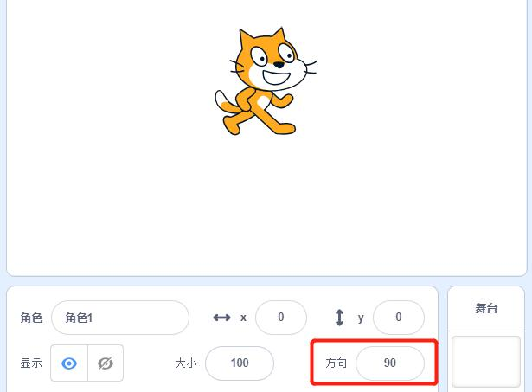Screen dimensions: 532x392
Task: Click the Scratch cat sprite on stage
Action: pyautogui.click(x=266, y=81)
